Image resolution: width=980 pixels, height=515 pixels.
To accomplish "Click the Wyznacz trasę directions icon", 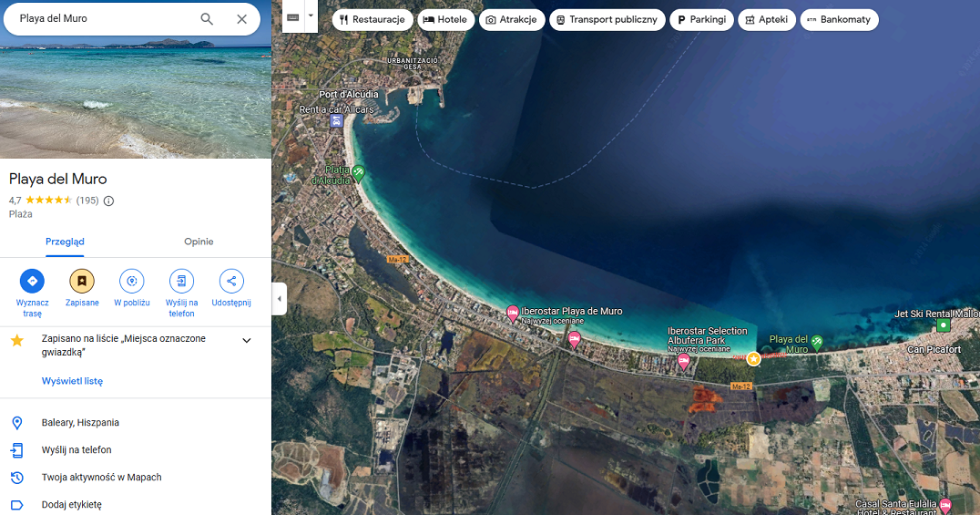I will [x=32, y=281].
